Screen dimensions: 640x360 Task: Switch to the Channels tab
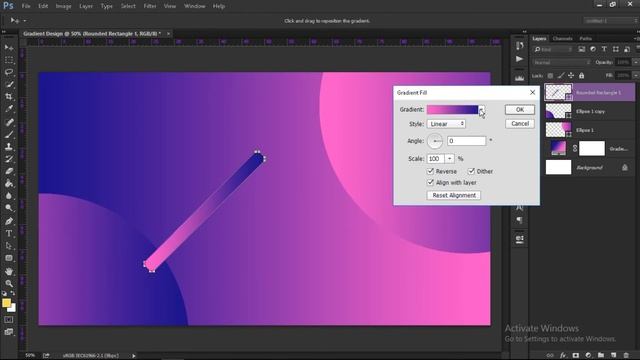coord(562,38)
